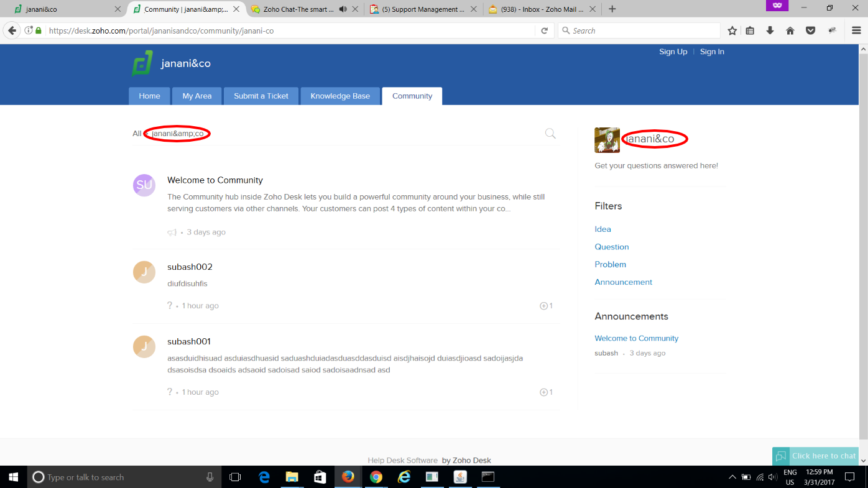Click the janani&co logo icon in header
868x488 pixels.
[142, 63]
